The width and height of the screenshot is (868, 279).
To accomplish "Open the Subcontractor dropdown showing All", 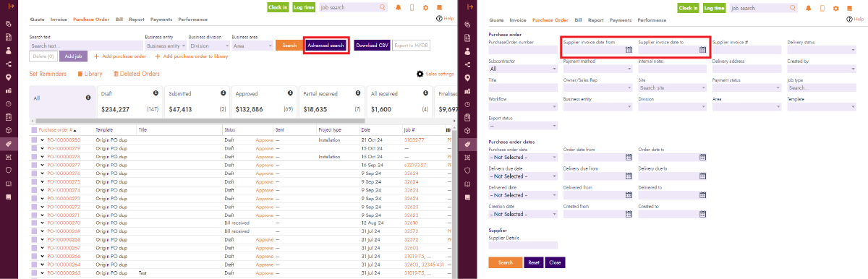I will pyautogui.click(x=522, y=69).
